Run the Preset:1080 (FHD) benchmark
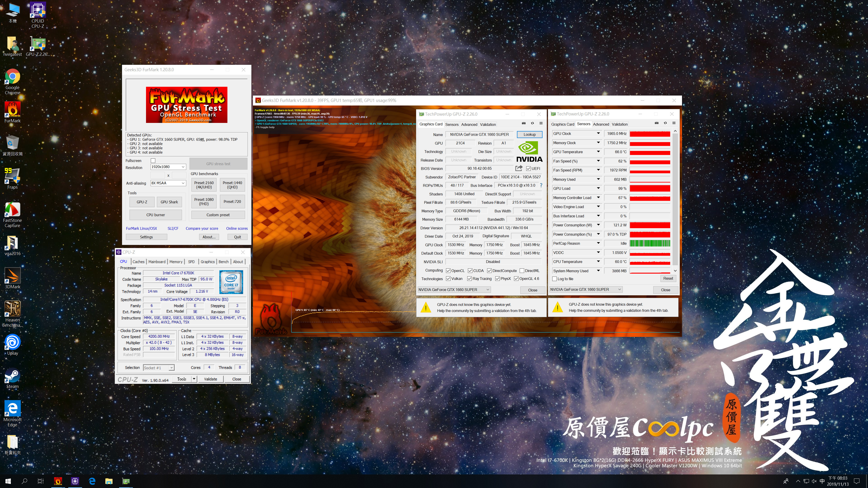 click(204, 201)
